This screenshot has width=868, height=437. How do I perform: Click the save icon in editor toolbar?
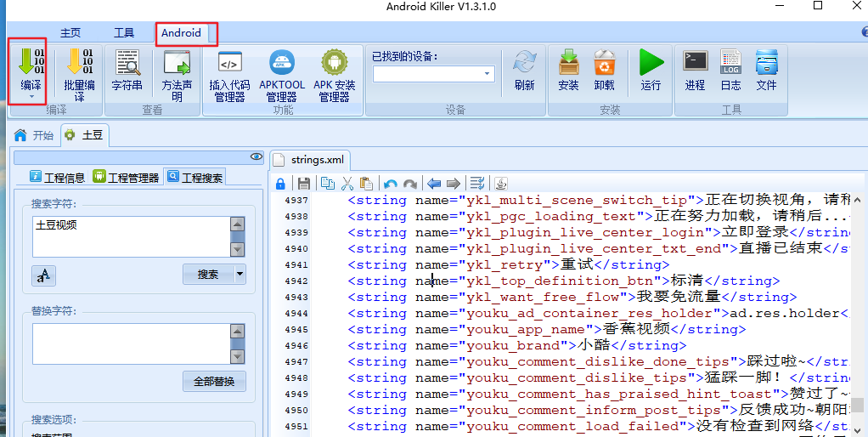coord(303,184)
